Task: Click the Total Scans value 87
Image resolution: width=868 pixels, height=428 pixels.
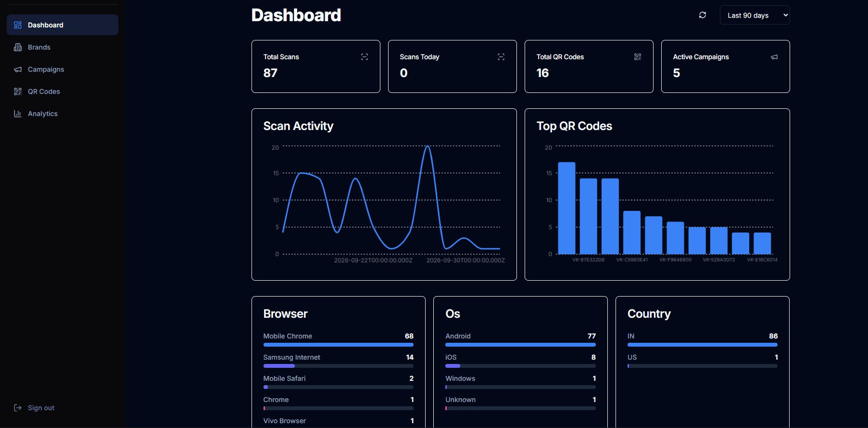Action: tap(270, 73)
